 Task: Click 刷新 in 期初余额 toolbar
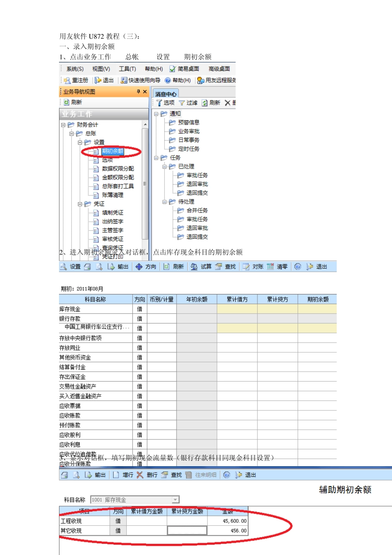pos(174,267)
